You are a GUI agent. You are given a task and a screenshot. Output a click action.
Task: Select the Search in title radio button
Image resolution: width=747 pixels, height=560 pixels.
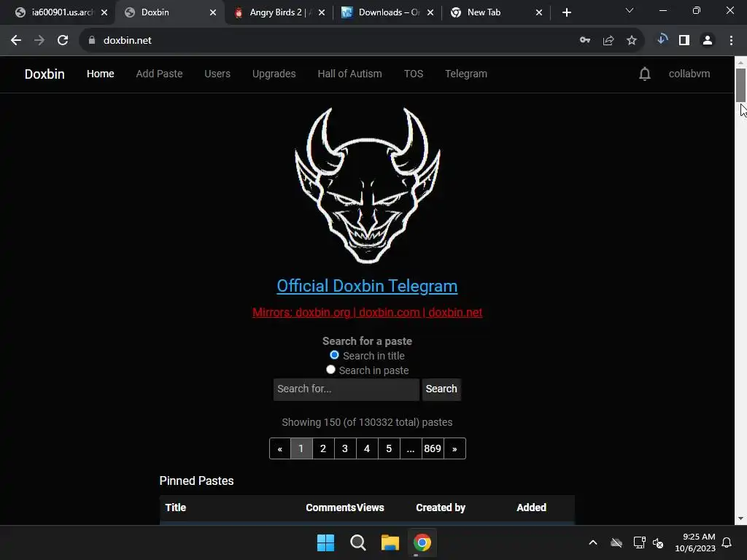(x=334, y=355)
